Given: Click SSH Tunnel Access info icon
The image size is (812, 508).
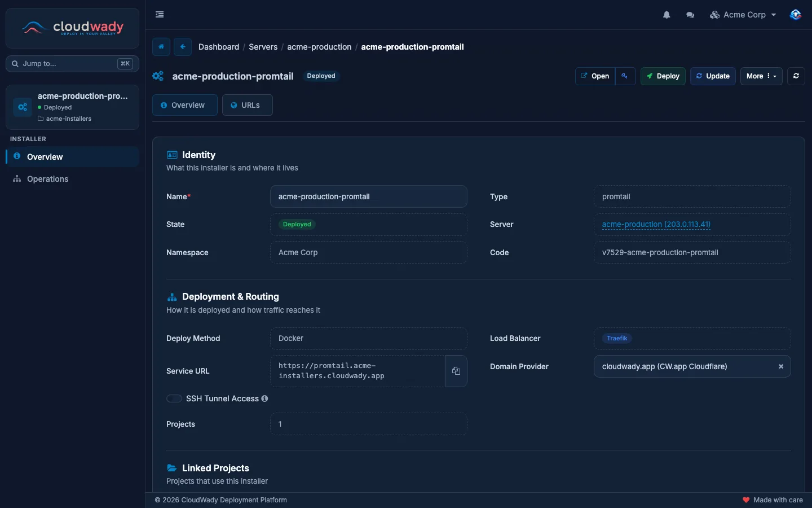Looking at the screenshot, I should coord(265,398).
